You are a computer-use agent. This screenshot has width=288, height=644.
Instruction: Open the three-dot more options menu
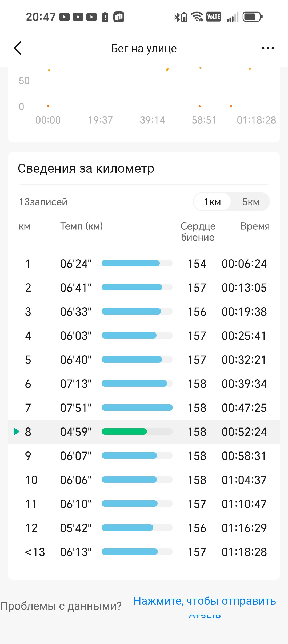[268, 48]
